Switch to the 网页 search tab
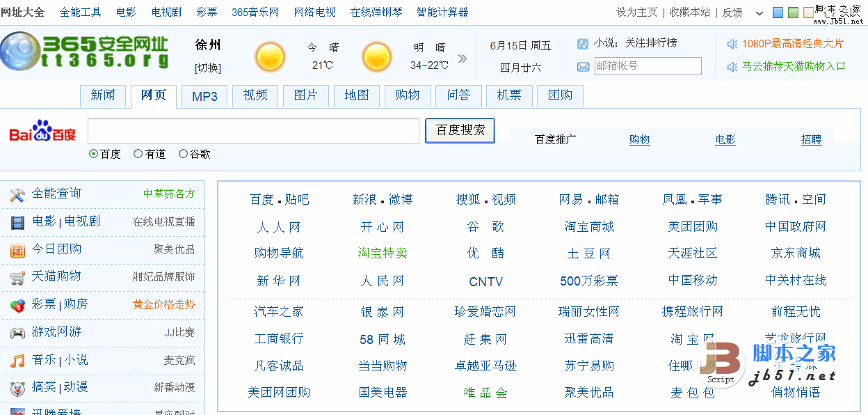This screenshot has height=415, width=868. click(x=154, y=96)
